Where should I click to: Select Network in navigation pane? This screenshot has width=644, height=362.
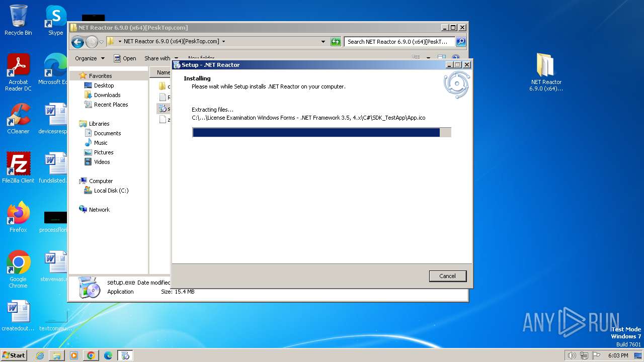[99, 210]
